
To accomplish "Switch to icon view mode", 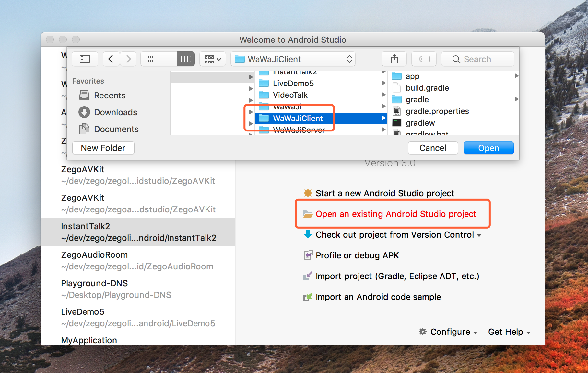I will (150, 59).
